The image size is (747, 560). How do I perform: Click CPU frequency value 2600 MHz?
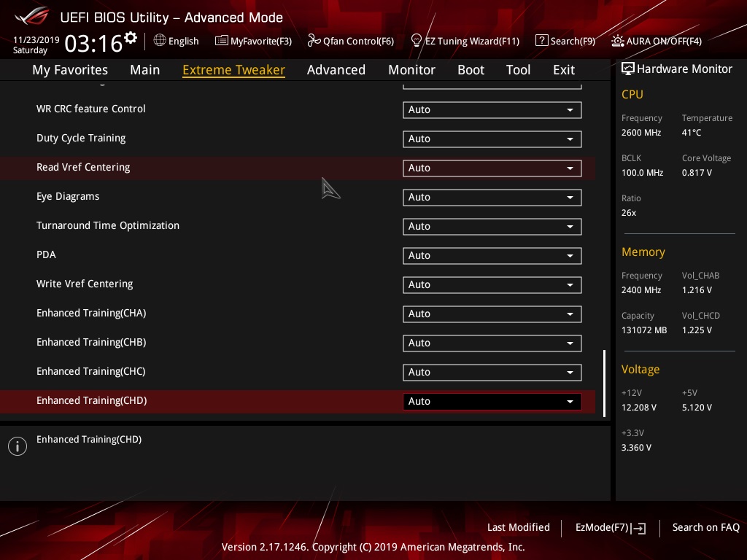click(641, 133)
